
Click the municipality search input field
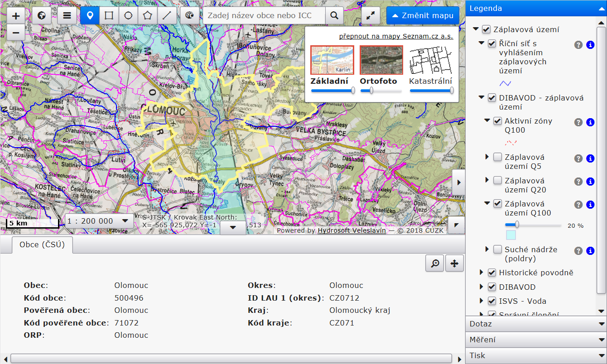pyautogui.click(x=264, y=15)
